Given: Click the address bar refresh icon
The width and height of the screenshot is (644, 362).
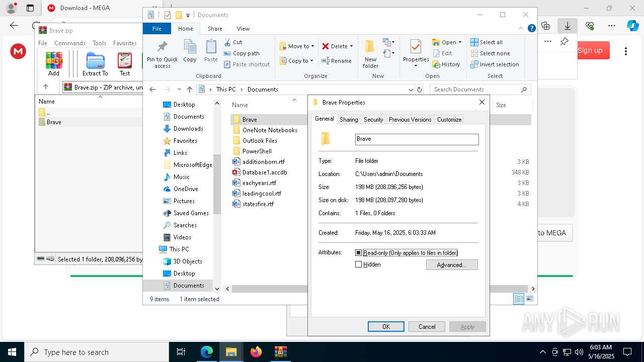Looking at the screenshot, I should 420,89.
